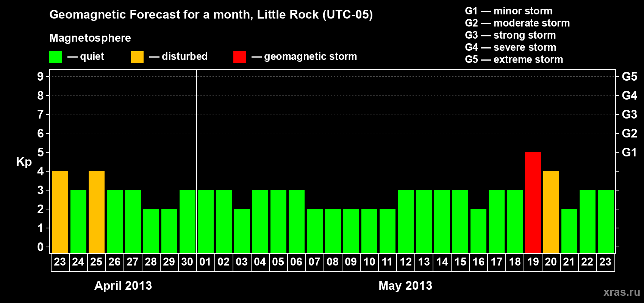644x303 pixels.
Task: Select the orange bar for April 23
Action: (60, 212)
